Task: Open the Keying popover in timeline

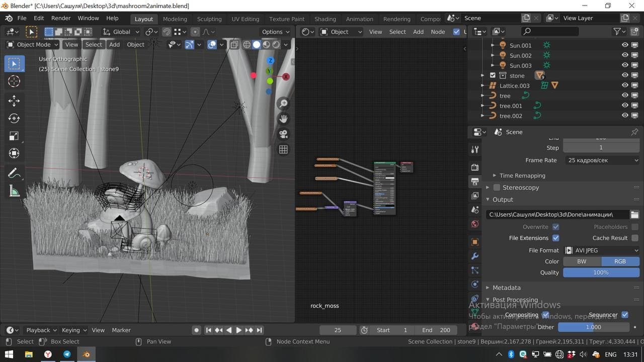Action: point(74,330)
